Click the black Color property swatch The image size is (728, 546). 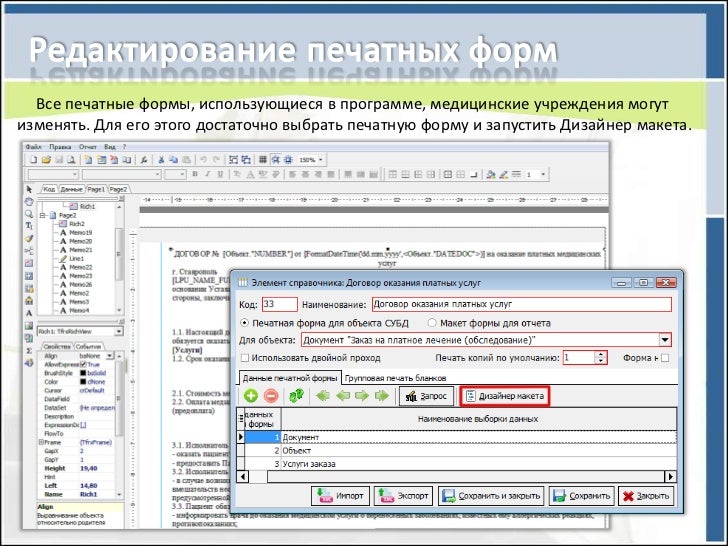coord(83,382)
